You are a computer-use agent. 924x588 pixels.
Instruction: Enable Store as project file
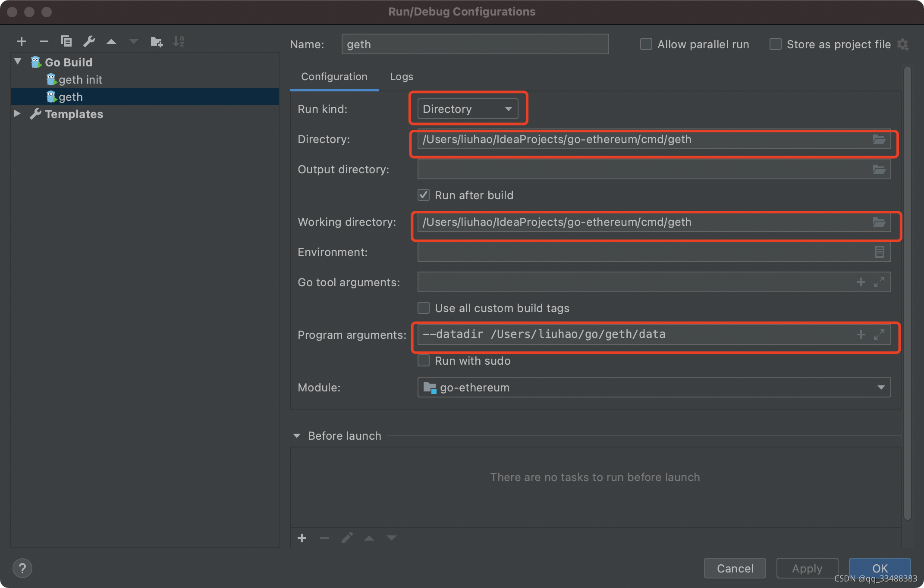tap(776, 44)
